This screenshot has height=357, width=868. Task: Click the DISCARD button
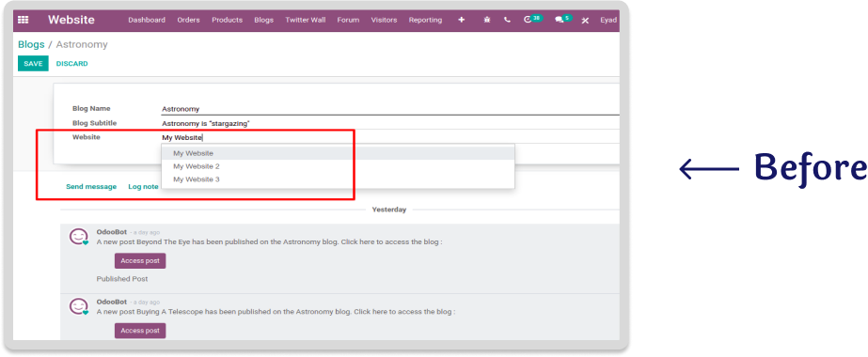72,64
